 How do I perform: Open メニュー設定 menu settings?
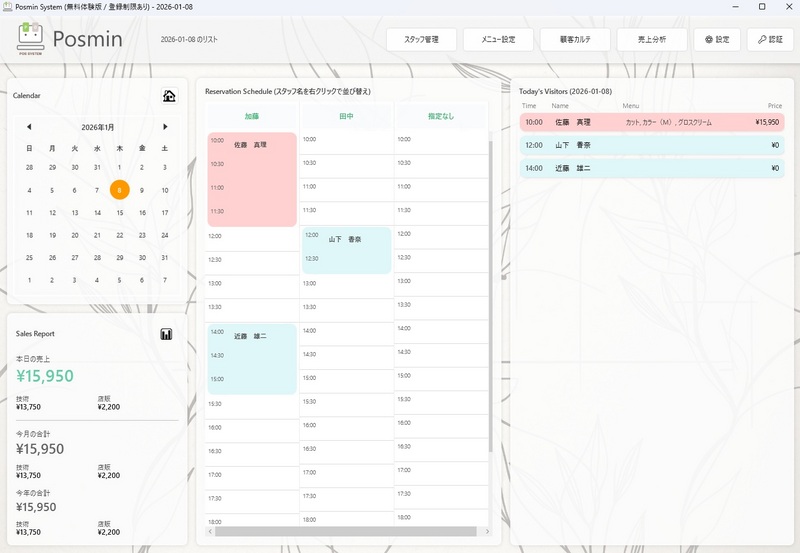click(x=498, y=40)
